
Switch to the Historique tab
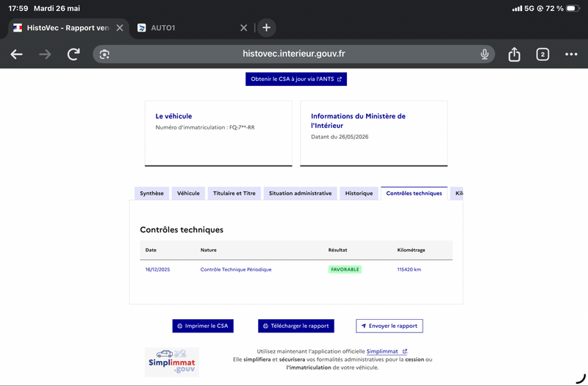359,193
